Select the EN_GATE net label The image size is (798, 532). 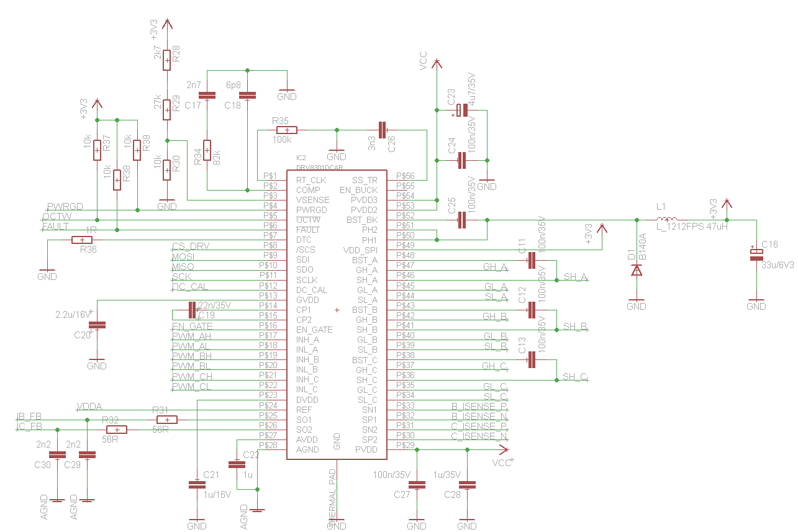(x=192, y=325)
